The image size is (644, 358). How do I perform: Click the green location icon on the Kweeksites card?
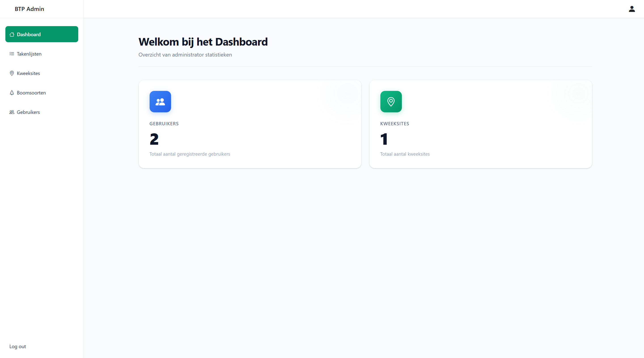(x=391, y=102)
